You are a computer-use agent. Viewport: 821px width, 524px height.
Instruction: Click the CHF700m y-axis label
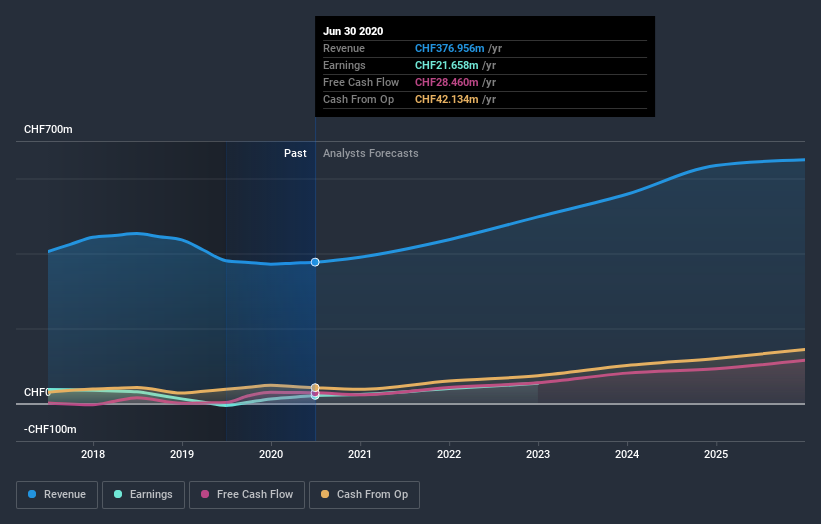(48, 129)
